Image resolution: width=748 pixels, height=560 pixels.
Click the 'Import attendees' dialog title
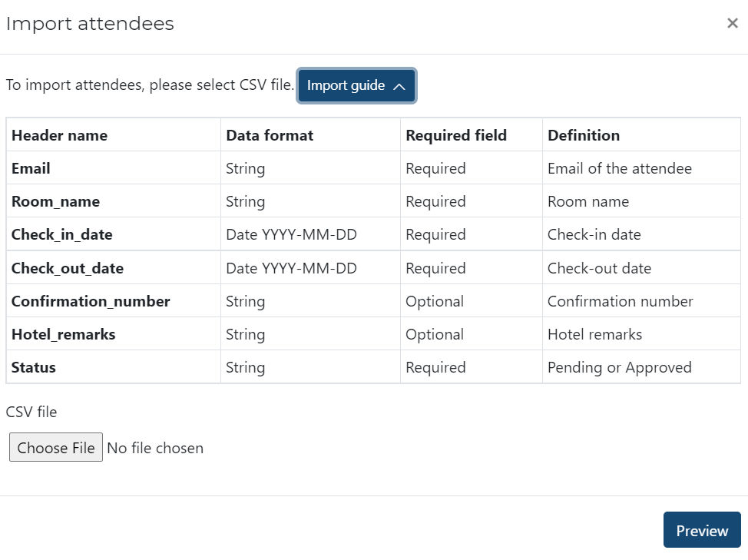(90, 24)
